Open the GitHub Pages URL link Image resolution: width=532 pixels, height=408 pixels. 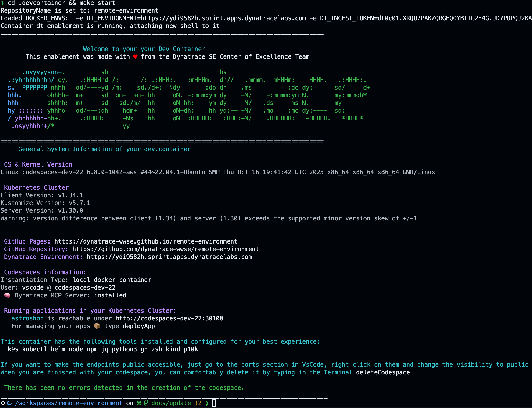coord(146,241)
